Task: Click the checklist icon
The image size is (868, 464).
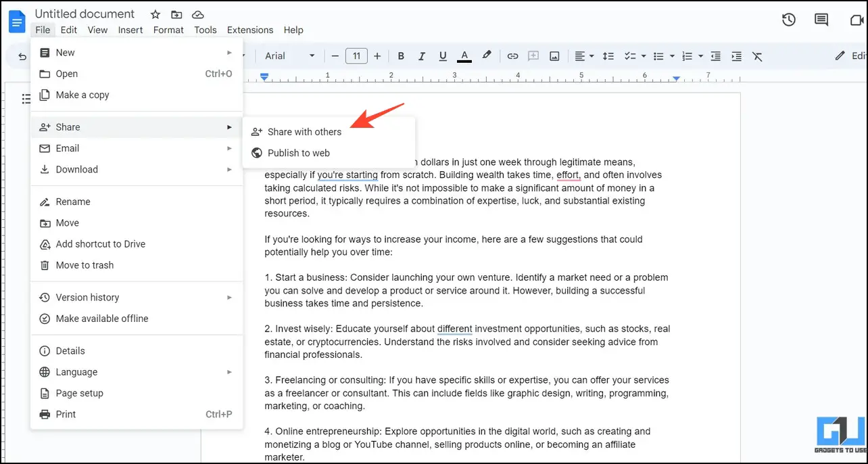Action: (630, 56)
